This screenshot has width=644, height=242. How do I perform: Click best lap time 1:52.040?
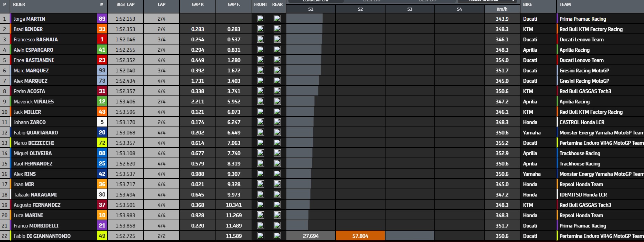coord(125,70)
